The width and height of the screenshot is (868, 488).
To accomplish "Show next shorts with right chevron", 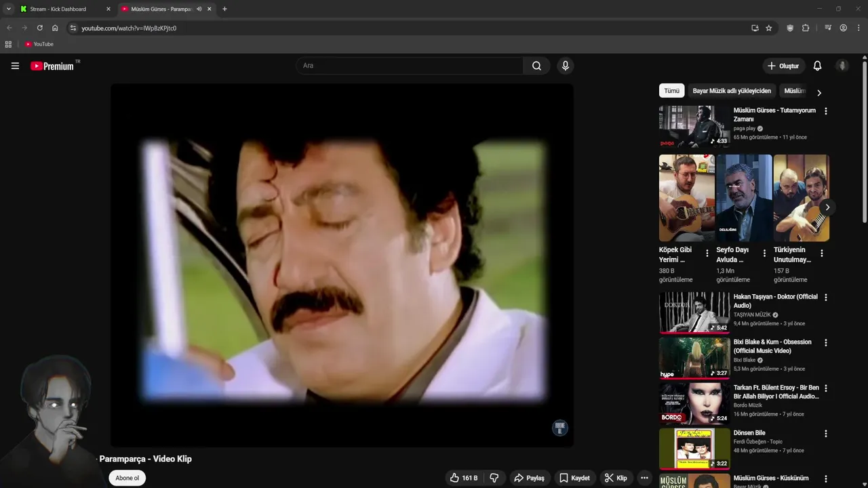I will [x=827, y=207].
